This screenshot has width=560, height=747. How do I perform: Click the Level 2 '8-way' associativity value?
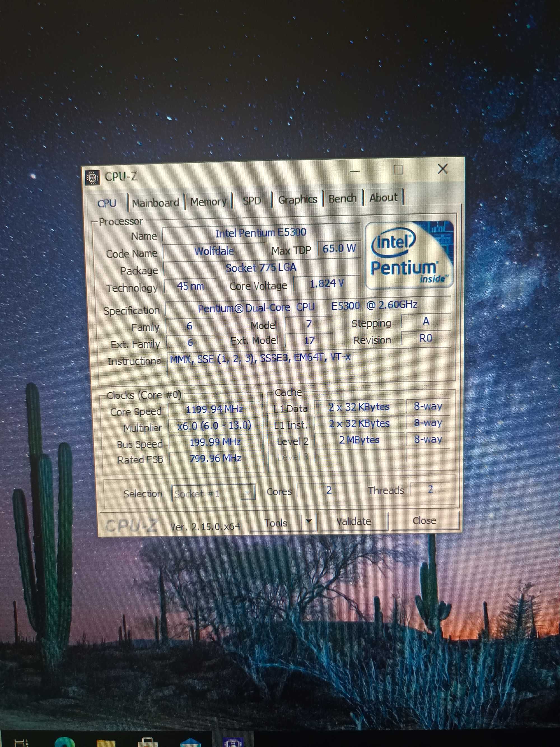coord(428,439)
